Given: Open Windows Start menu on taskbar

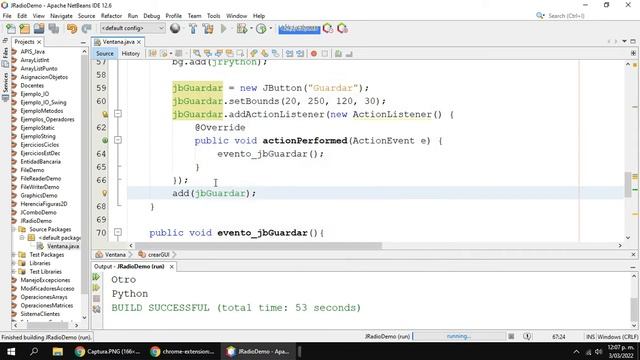Looking at the screenshot, I should (11, 351).
